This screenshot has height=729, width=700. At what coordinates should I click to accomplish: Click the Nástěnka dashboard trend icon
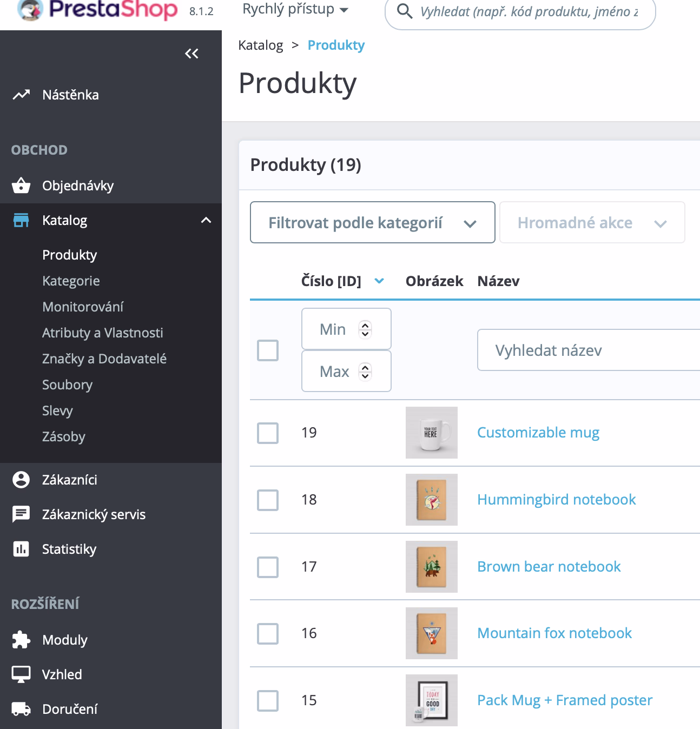21,95
